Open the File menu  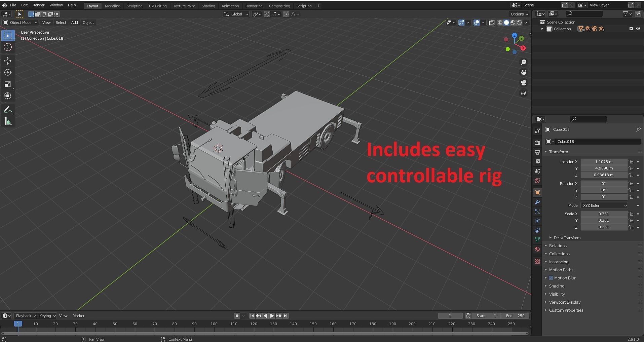point(13,5)
